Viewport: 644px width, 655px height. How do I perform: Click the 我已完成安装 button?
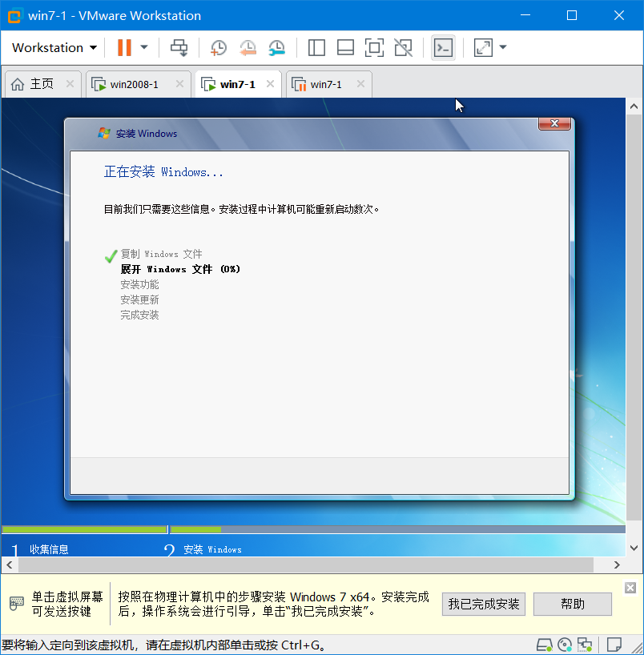(483, 605)
